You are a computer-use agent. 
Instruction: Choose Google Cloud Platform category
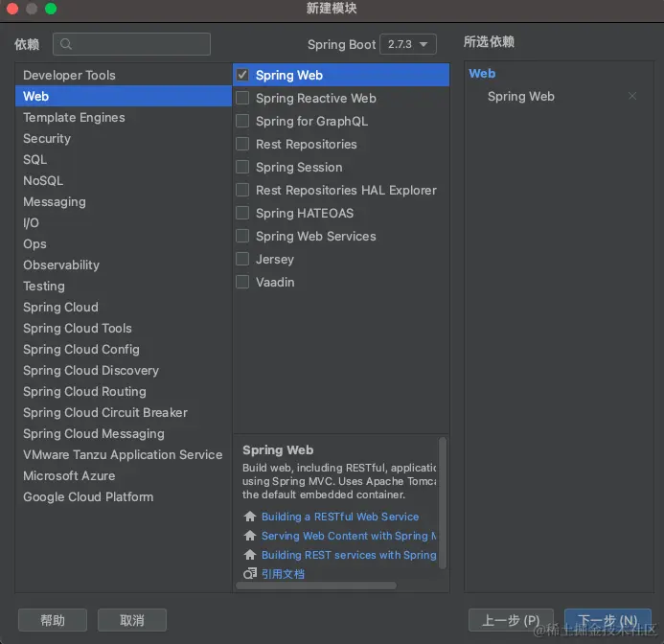(x=124, y=497)
